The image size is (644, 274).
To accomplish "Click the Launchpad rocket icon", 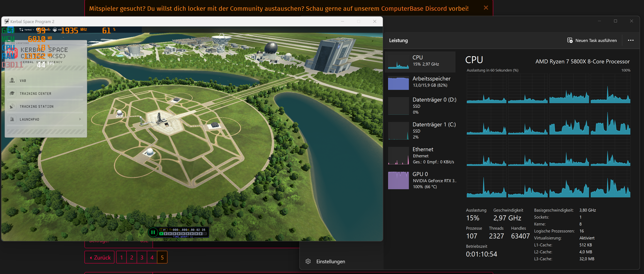I will point(12,119).
